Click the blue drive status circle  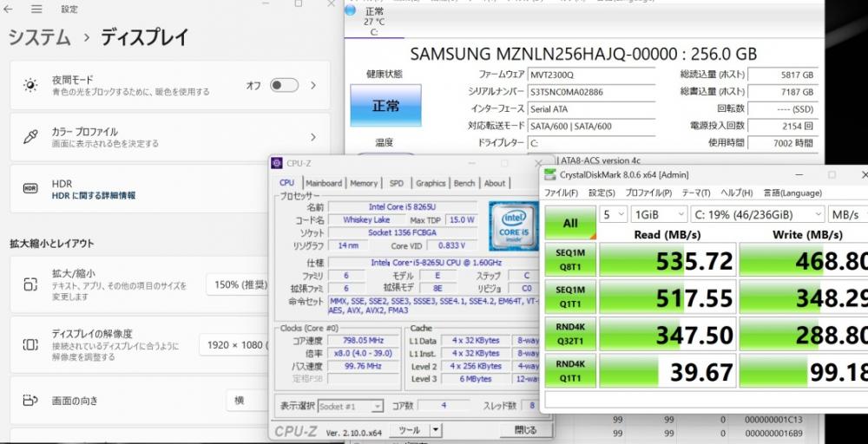(351, 10)
